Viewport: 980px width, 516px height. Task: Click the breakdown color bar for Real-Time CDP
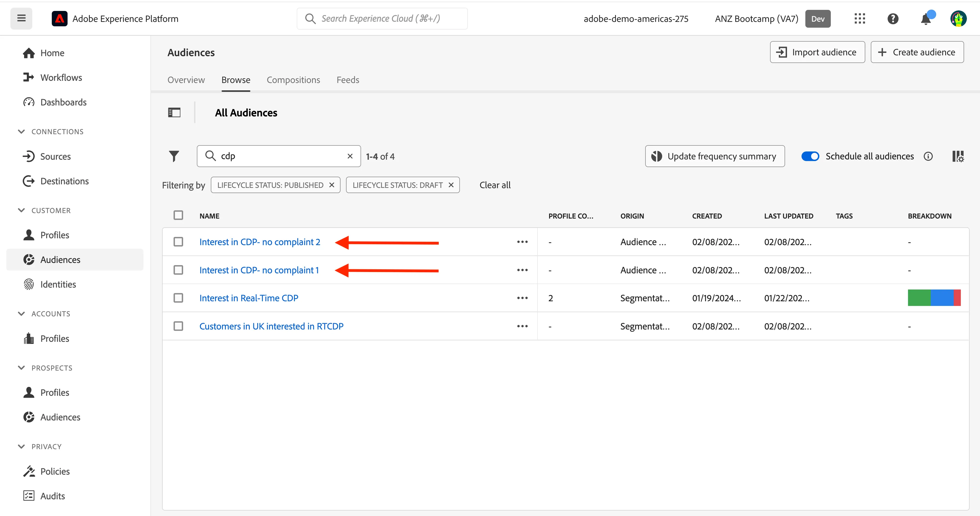[x=934, y=298]
